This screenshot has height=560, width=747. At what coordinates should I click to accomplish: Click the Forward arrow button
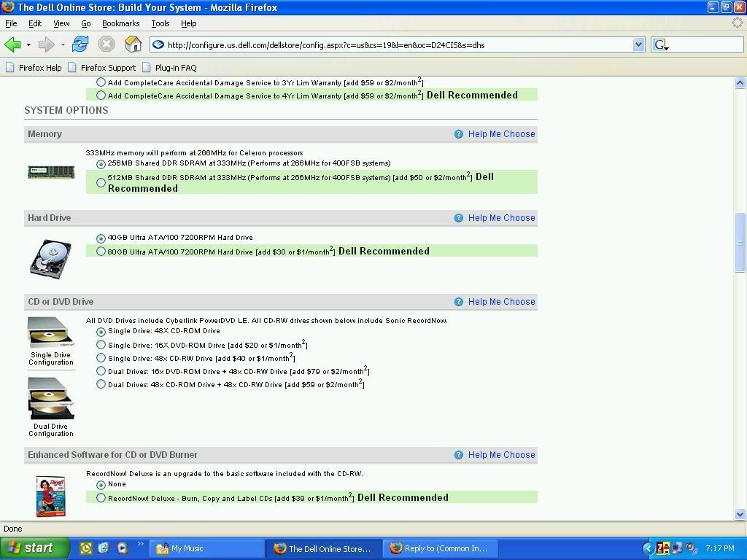pyautogui.click(x=46, y=44)
